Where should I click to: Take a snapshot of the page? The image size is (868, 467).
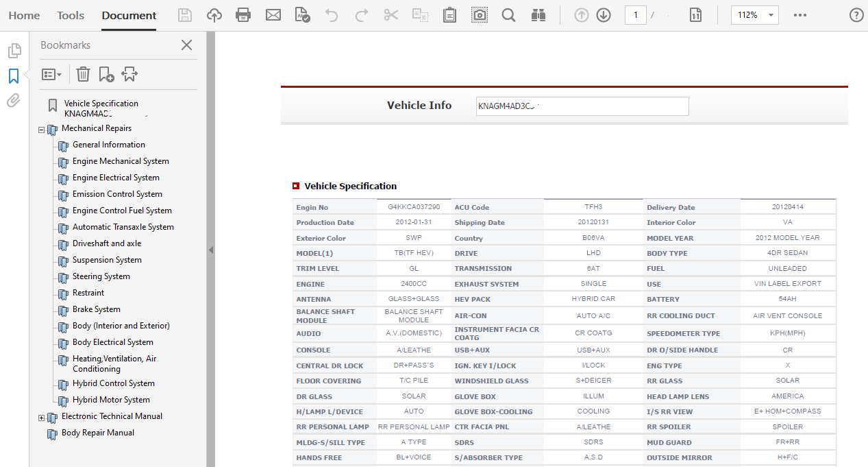[479, 14]
